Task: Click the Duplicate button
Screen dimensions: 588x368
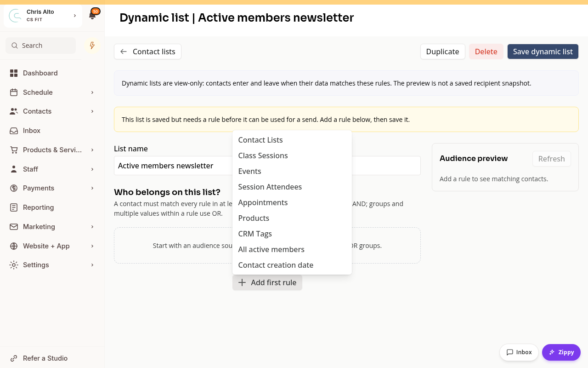Action: (x=443, y=52)
